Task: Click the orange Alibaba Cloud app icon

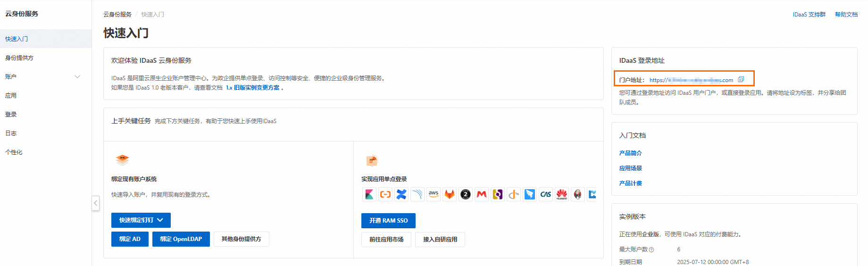Action: (x=385, y=194)
